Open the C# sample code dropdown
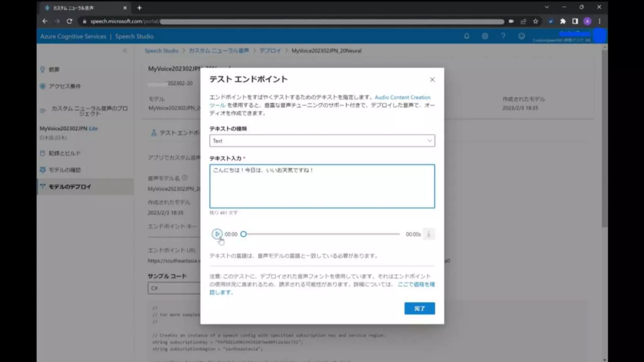Image resolution: width=644 pixels, height=362 pixels. 174,288
